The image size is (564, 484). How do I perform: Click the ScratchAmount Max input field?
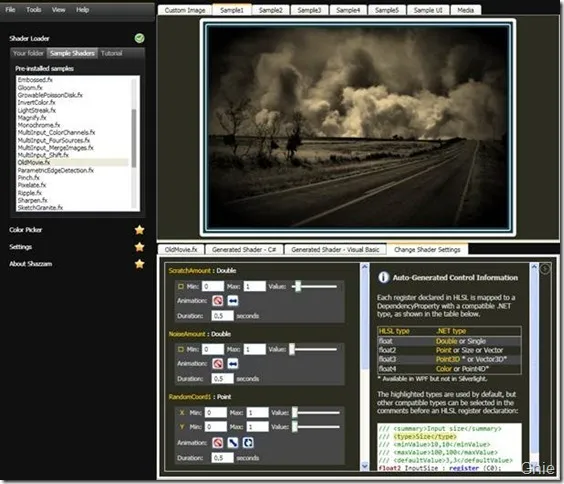tap(255, 287)
